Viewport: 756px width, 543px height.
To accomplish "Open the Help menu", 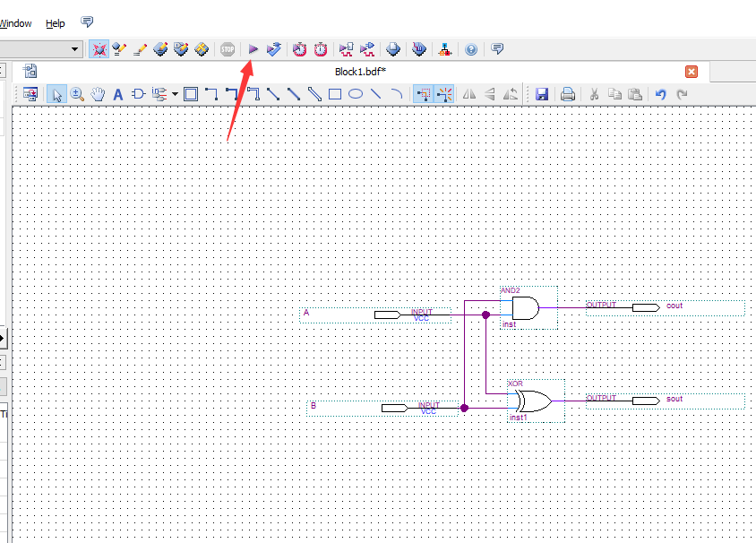I will pyautogui.click(x=55, y=23).
